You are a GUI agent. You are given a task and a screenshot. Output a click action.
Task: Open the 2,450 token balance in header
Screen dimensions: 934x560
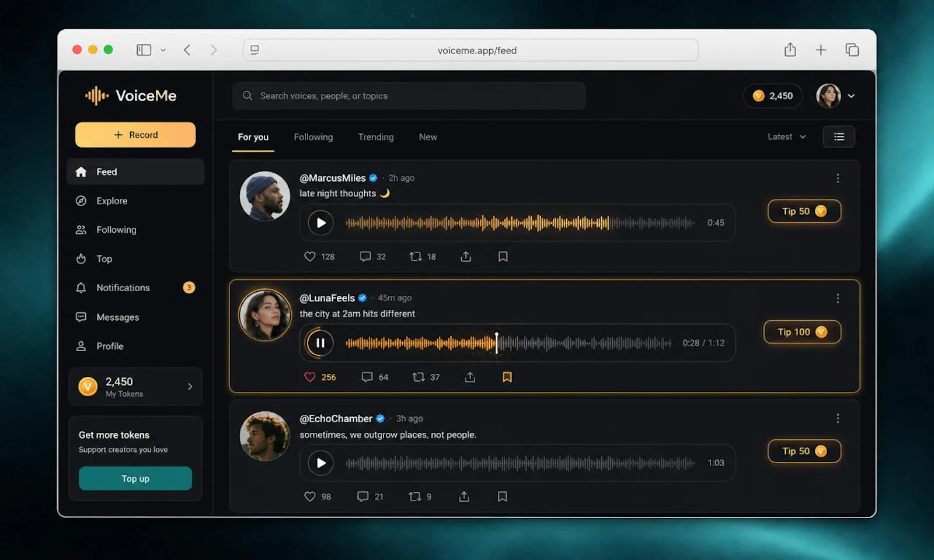tap(773, 96)
